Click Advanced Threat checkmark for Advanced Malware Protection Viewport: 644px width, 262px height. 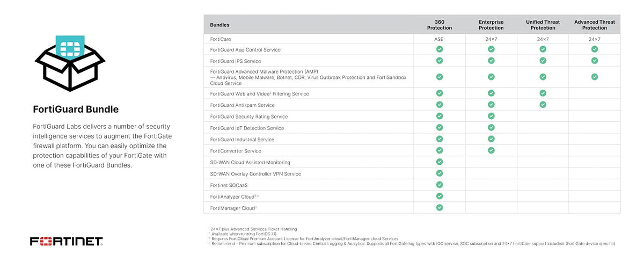595,77
